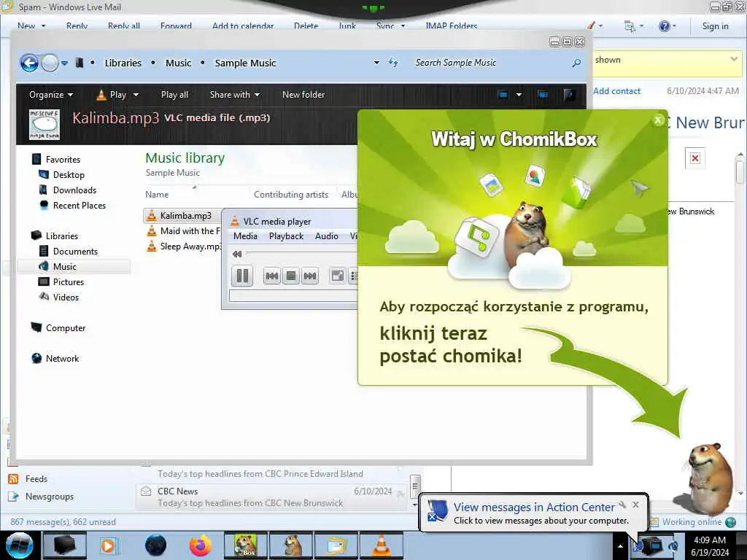Select Favorites in the navigation pane
Screen dimensions: 747x560
[56, 160]
